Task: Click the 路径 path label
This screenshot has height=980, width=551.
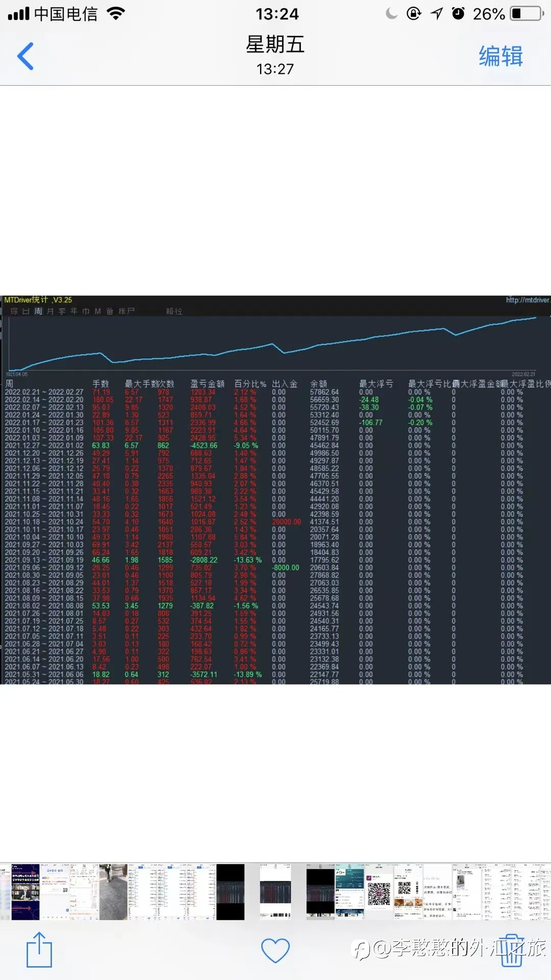Action: coord(174,311)
